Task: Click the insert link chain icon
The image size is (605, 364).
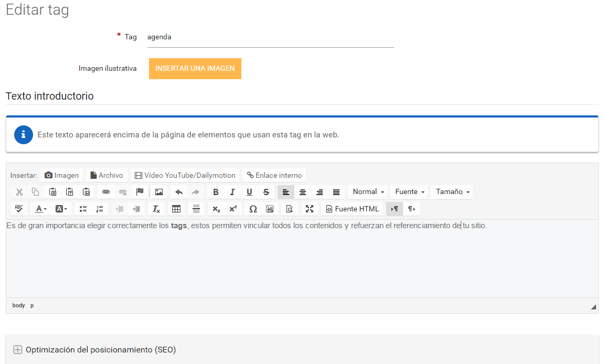Action: click(106, 192)
